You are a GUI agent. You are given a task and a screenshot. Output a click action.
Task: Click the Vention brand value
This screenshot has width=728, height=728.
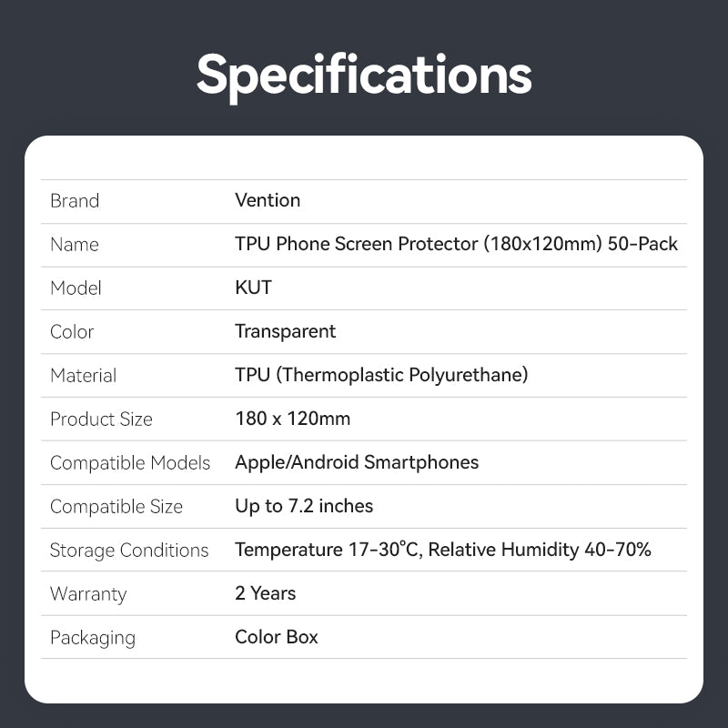[268, 200]
